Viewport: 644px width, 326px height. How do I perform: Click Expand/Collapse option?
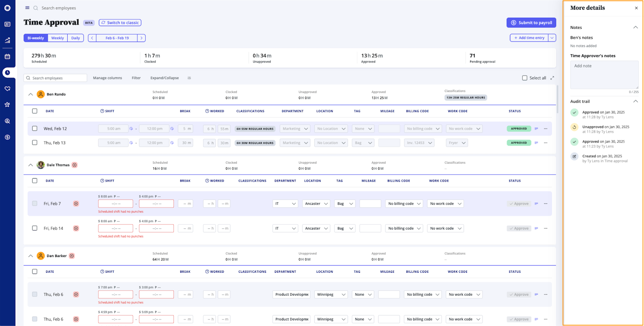click(x=165, y=78)
